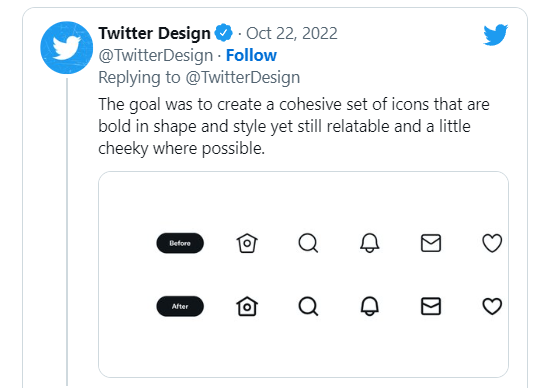Open the @TwitterDesign handle under the name

[156, 55]
